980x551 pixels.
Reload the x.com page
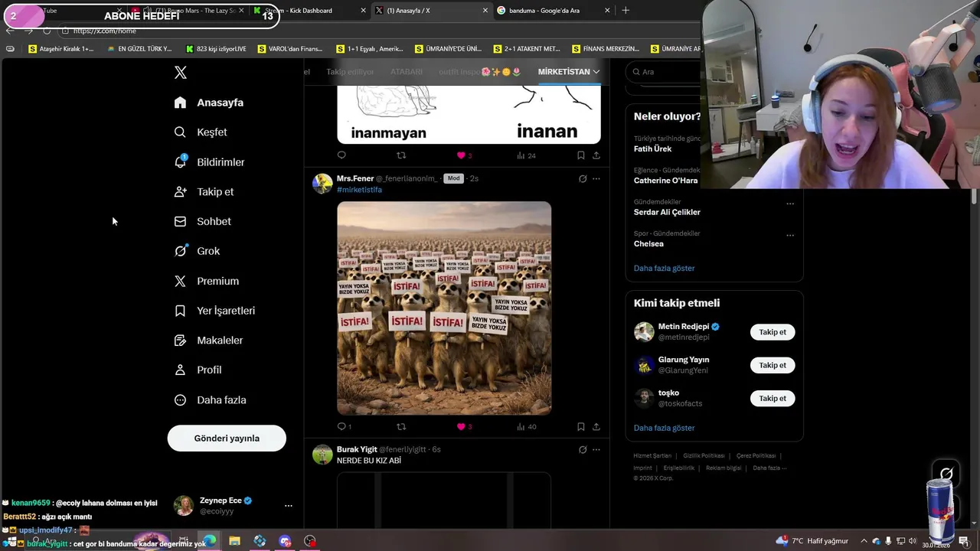47,31
